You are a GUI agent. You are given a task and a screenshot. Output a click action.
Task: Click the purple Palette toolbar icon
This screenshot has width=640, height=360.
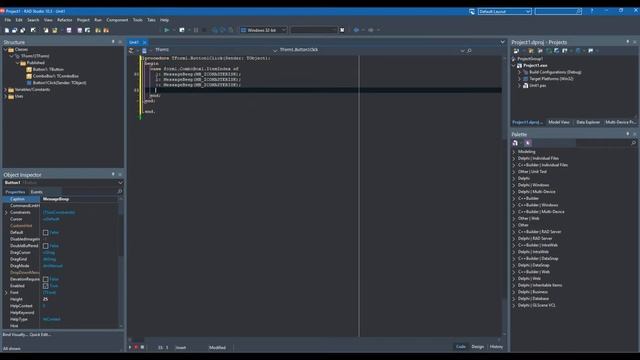(x=527, y=143)
